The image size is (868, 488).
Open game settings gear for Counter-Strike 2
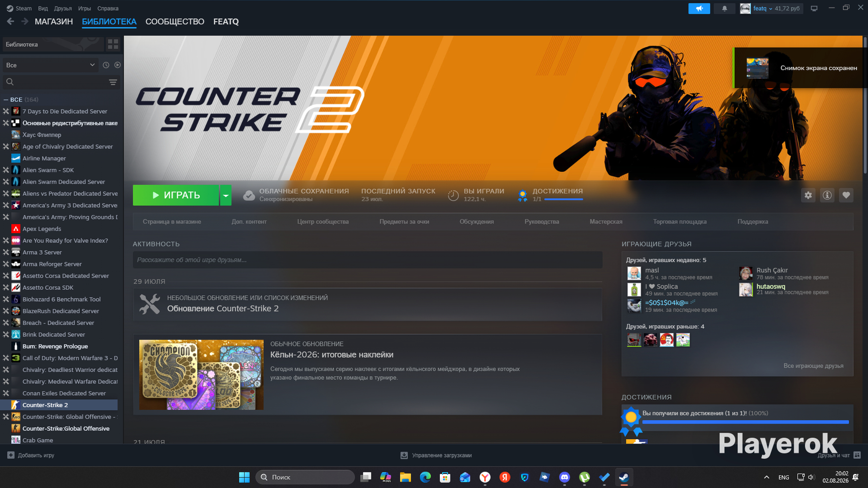pos(808,195)
